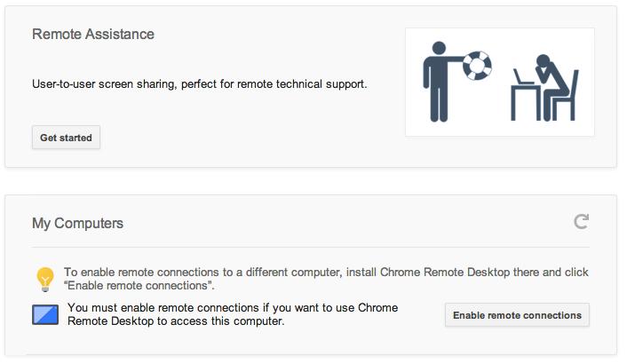Click the lifebuoy ring in the illustration
Screen dimensions: 627x364
pyautogui.click(x=480, y=62)
